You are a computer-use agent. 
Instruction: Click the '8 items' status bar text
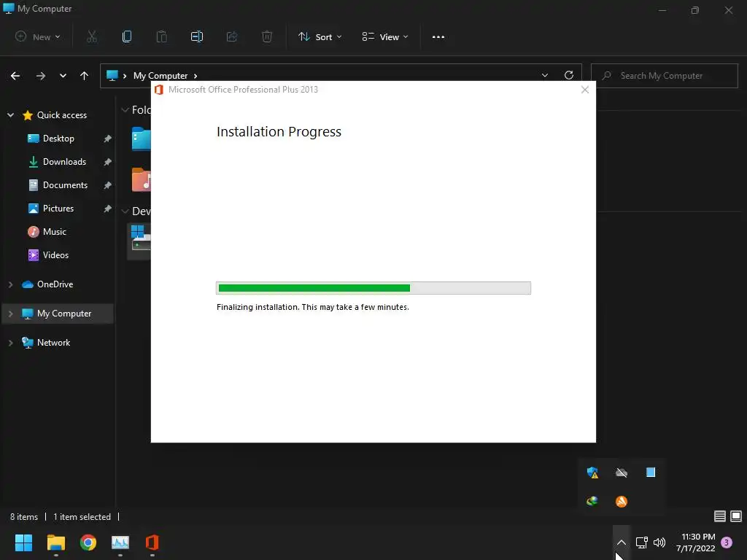point(24,517)
